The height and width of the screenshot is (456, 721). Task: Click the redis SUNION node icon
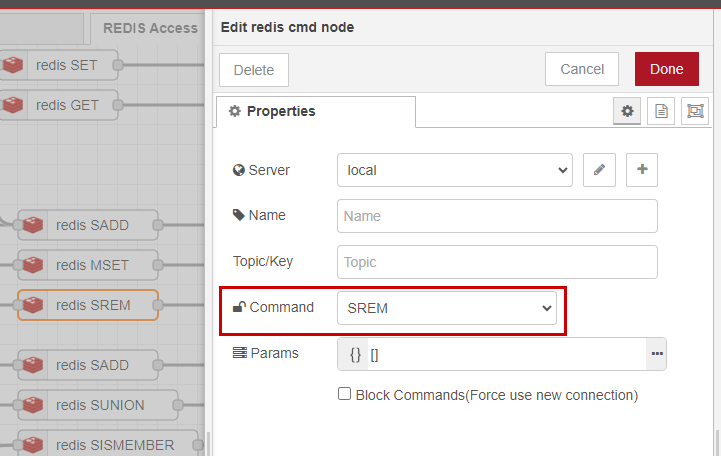[33, 405]
